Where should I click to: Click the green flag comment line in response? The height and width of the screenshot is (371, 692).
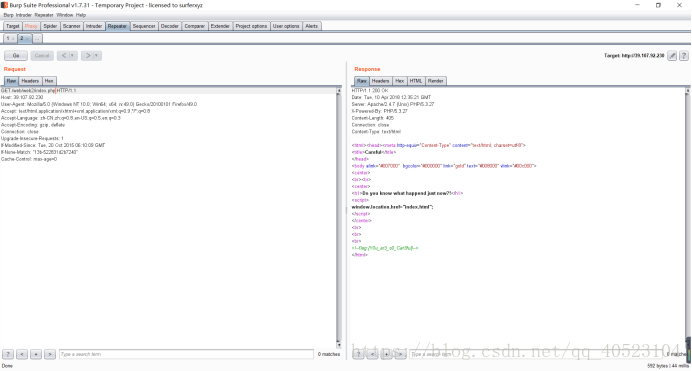click(385, 248)
